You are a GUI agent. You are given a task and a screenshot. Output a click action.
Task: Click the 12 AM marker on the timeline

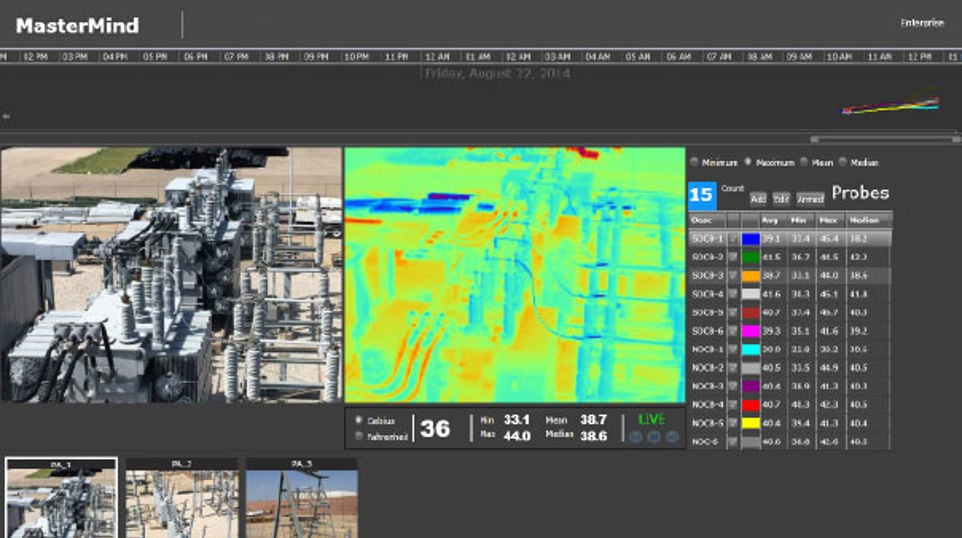coord(436,57)
